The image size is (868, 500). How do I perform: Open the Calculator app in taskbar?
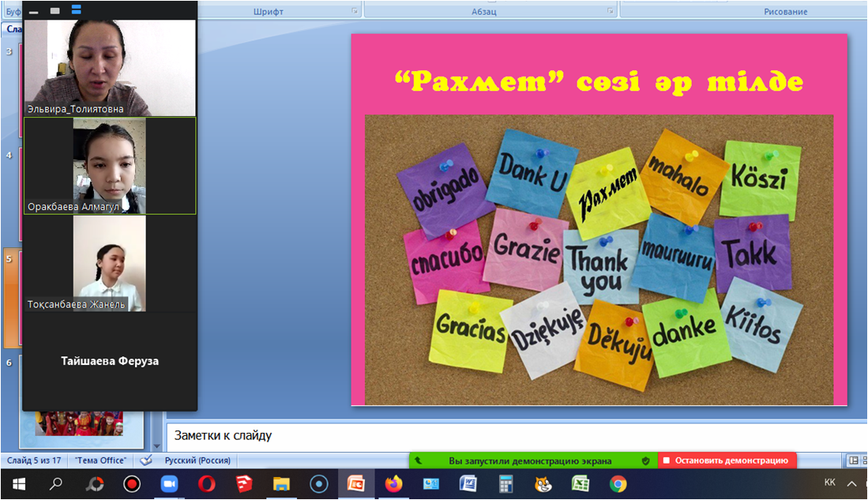tap(505, 483)
